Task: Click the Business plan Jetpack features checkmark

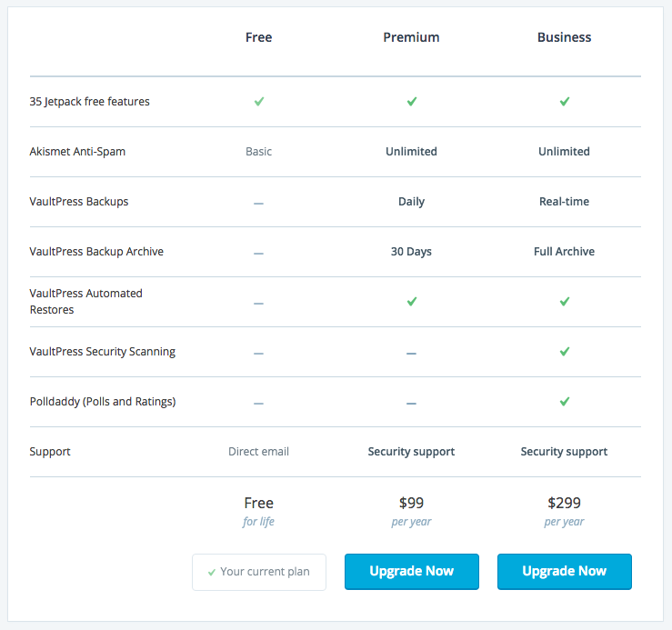Action: point(565,102)
